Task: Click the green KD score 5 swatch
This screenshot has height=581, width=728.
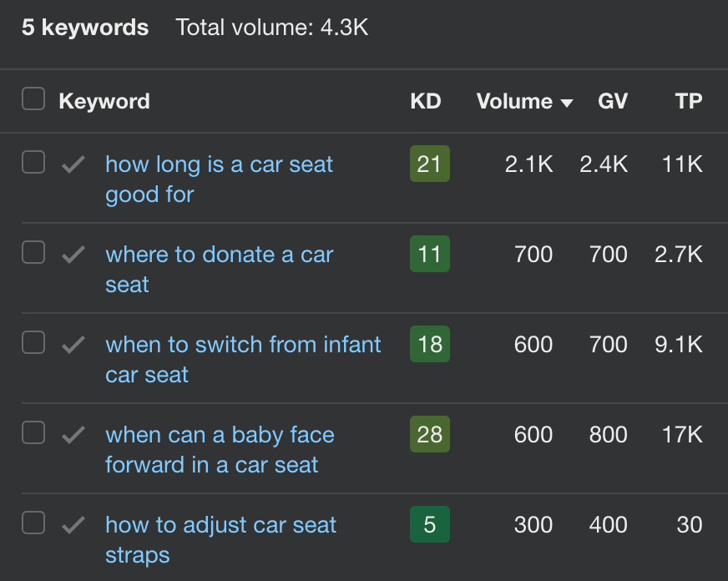Action: click(429, 523)
